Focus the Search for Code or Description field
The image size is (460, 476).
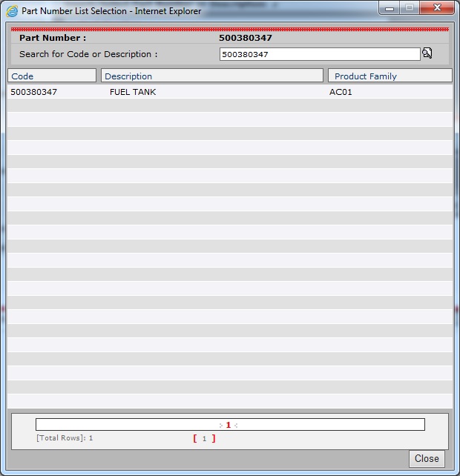pyautogui.click(x=320, y=54)
